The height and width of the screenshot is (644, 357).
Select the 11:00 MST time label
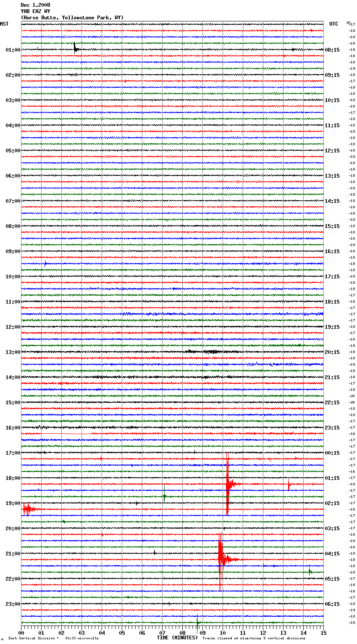point(13,302)
